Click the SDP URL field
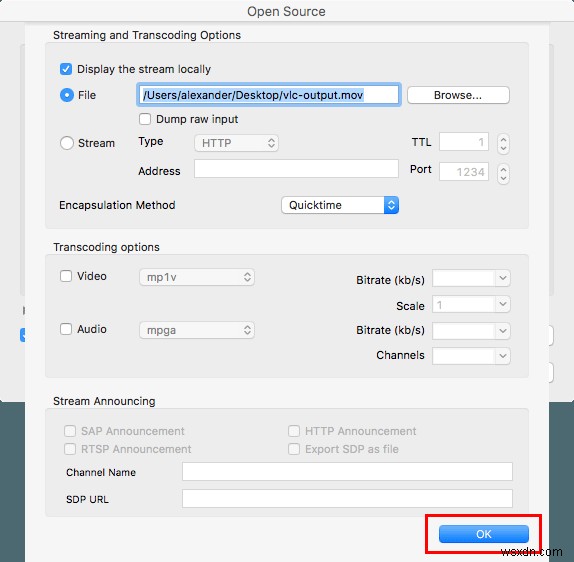Image resolution: width=574 pixels, height=562 pixels. [x=347, y=499]
